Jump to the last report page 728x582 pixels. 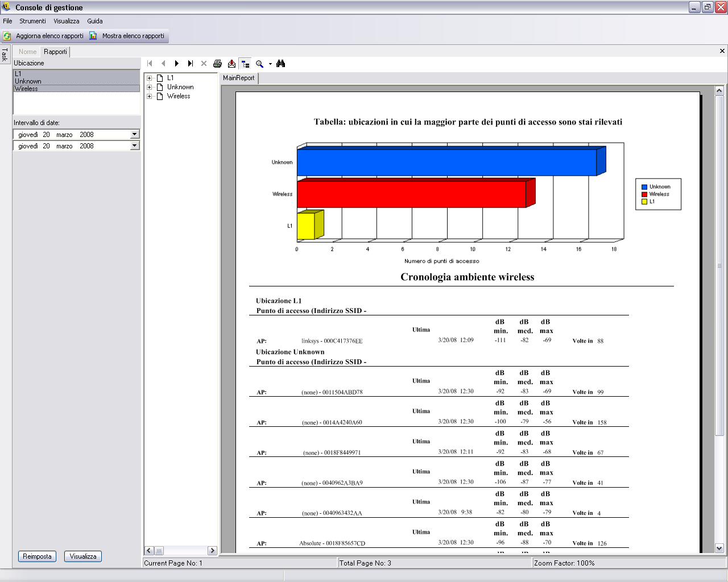tap(191, 64)
